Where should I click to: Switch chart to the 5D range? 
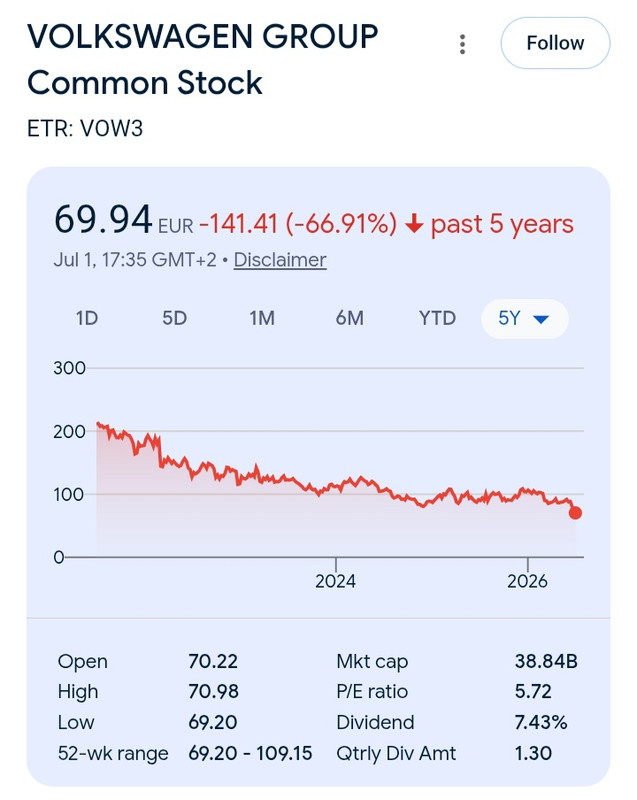(x=174, y=318)
